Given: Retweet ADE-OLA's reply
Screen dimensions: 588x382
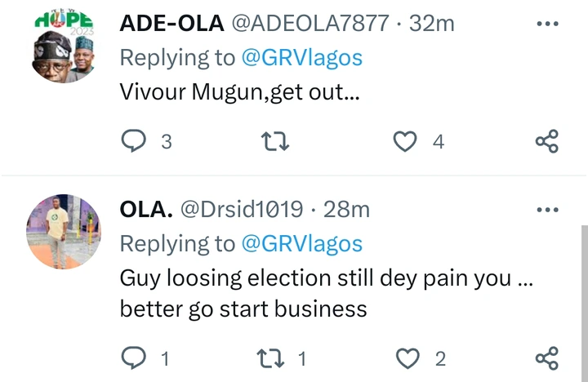Looking at the screenshot, I should point(275,141).
